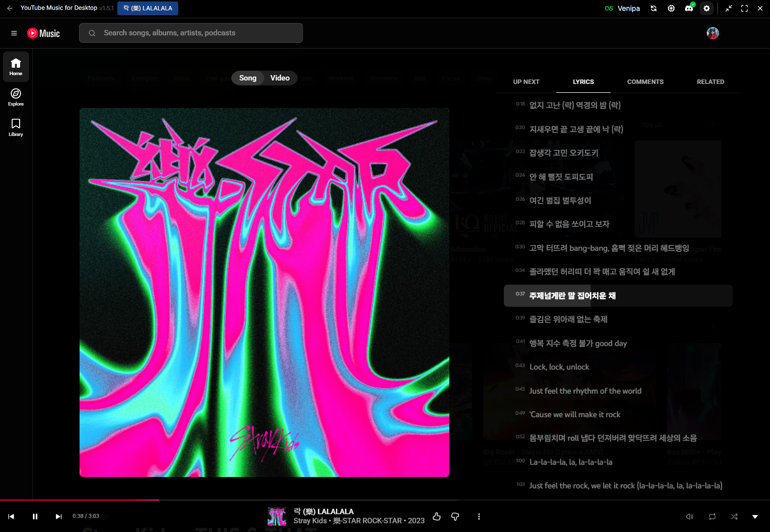Click the chip-shaped icon in title bar
The width and height of the screenshot is (770, 532).
click(671, 8)
